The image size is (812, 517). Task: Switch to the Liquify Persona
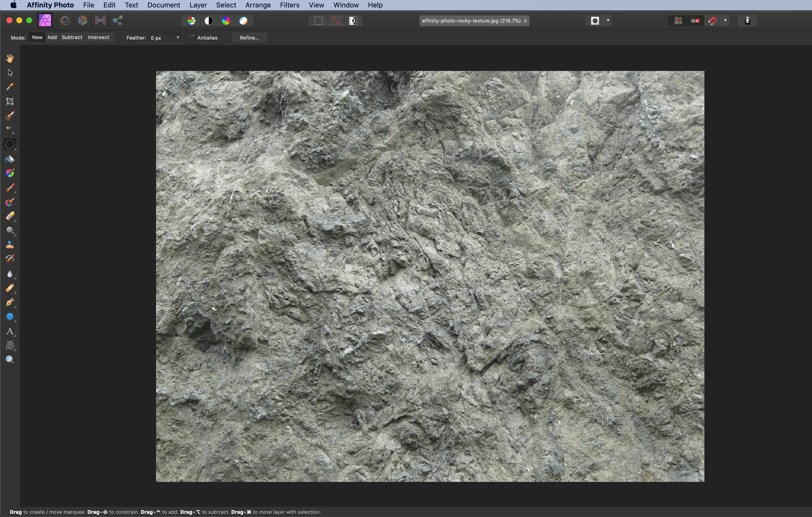point(65,21)
